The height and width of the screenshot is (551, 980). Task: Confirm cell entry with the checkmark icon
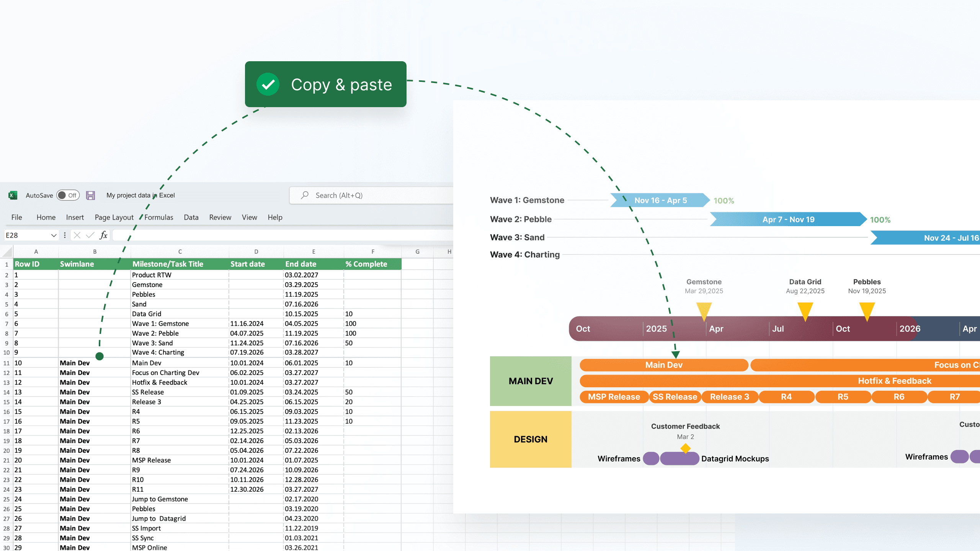tap(90, 235)
